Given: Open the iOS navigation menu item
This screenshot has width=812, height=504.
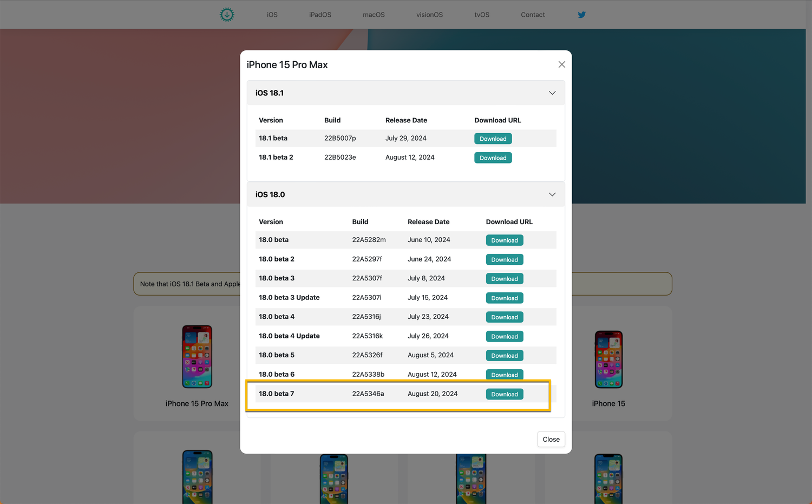Looking at the screenshot, I should pyautogui.click(x=272, y=15).
